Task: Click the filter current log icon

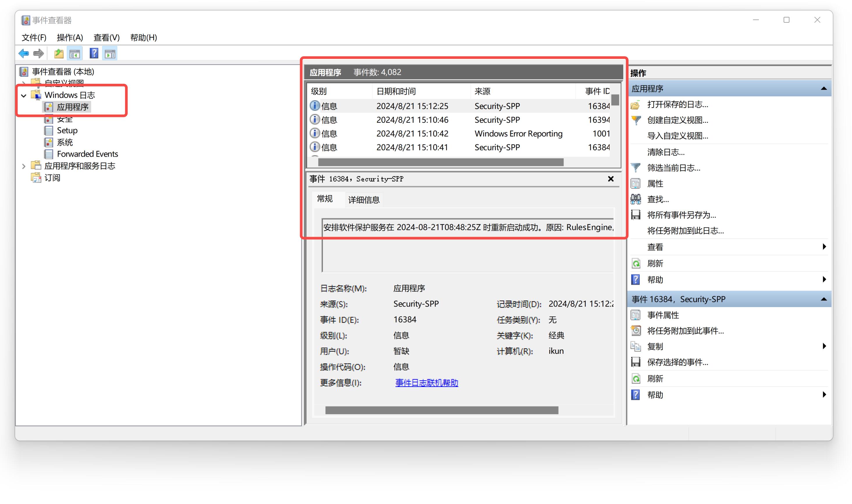Action: (x=637, y=169)
